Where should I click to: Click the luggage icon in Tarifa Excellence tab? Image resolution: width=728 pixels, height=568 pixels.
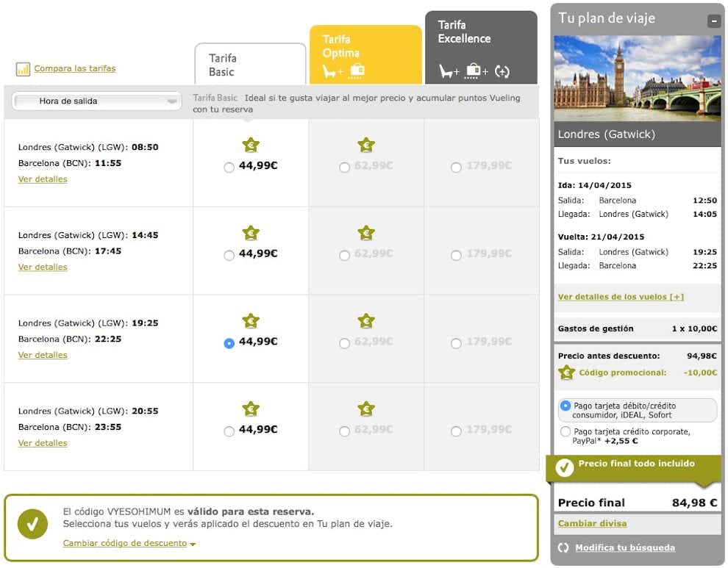tap(473, 71)
